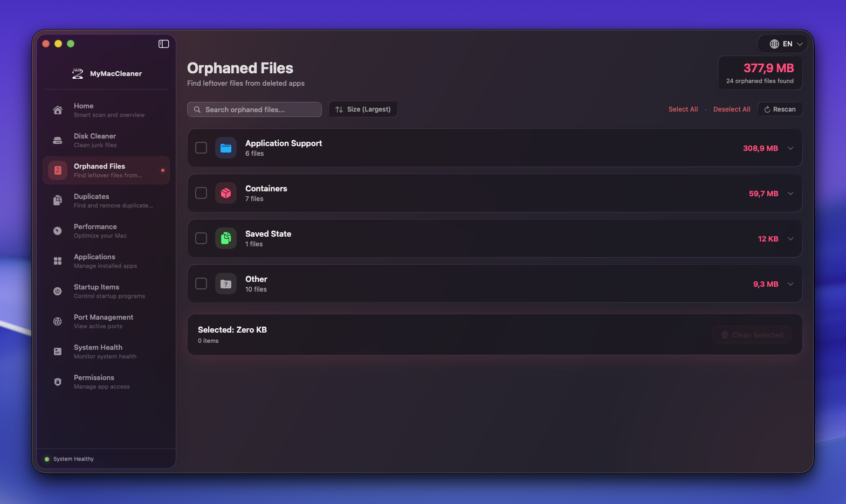
Task: Open the Duplicates section
Action: pos(106,201)
